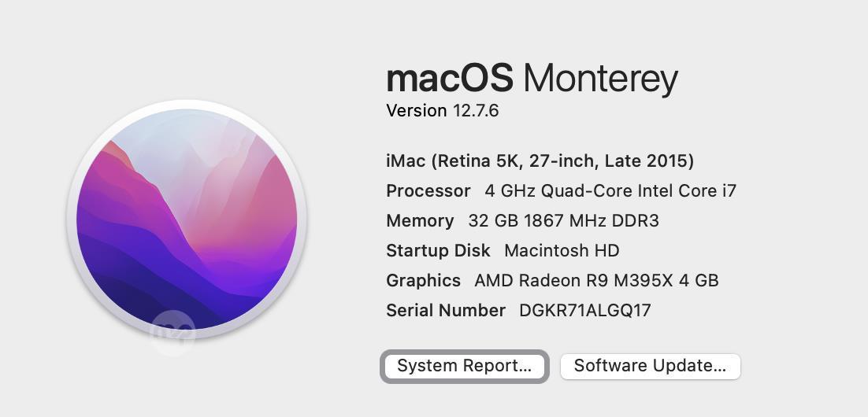Viewport: 868px width, 417px height.
Task: Click the Startup Disk label
Action: tap(438, 251)
